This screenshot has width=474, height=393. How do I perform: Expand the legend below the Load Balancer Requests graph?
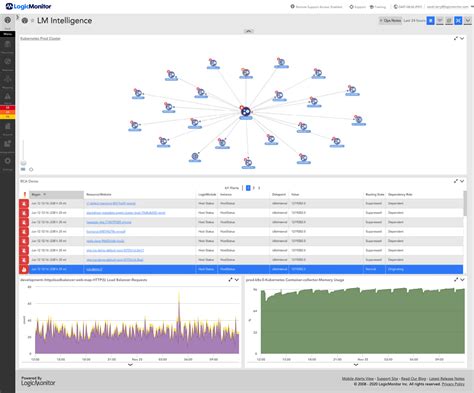pyautogui.click(x=130, y=365)
